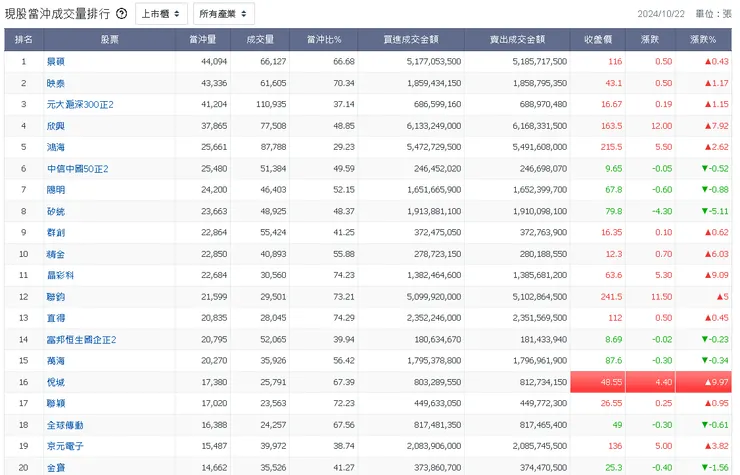Sort by 當沖比% column header
Image resolution: width=740 pixels, height=475 pixels.
[x=324, y=40]
